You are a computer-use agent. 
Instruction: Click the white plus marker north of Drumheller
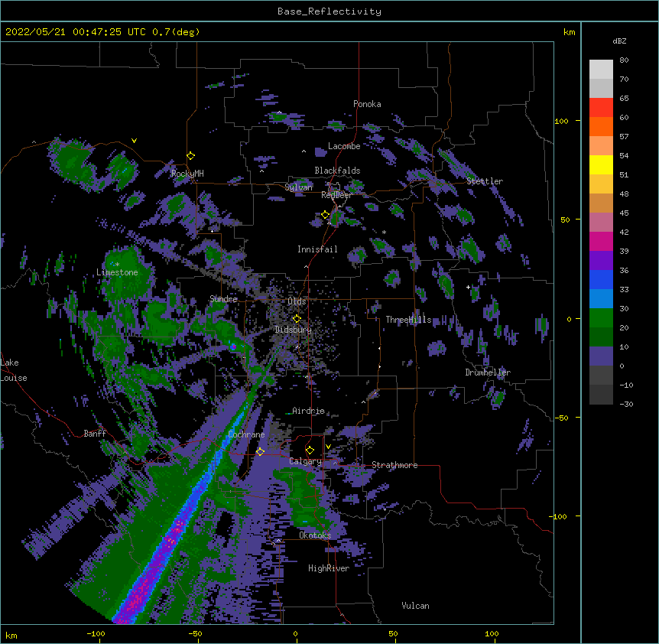coord(468,287)
